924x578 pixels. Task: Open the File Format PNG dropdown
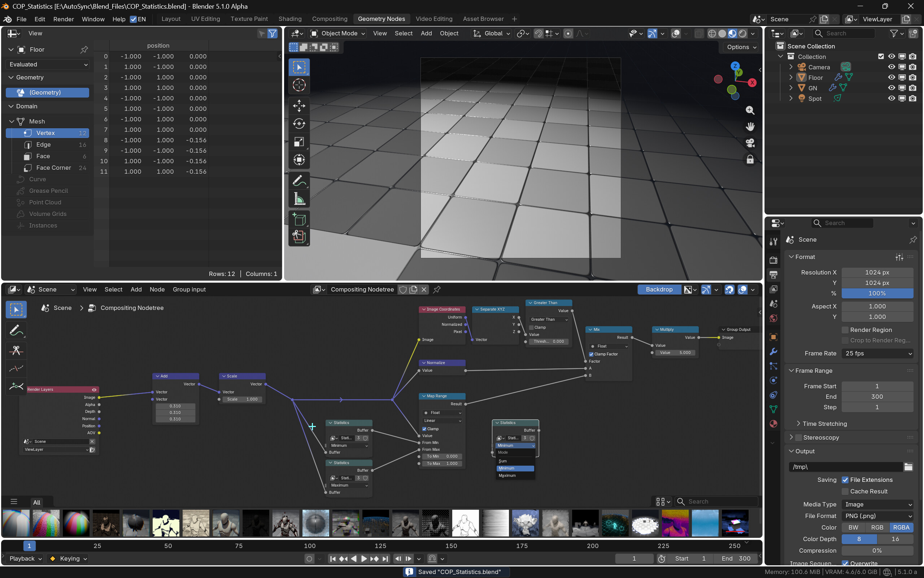coord(877,516)
